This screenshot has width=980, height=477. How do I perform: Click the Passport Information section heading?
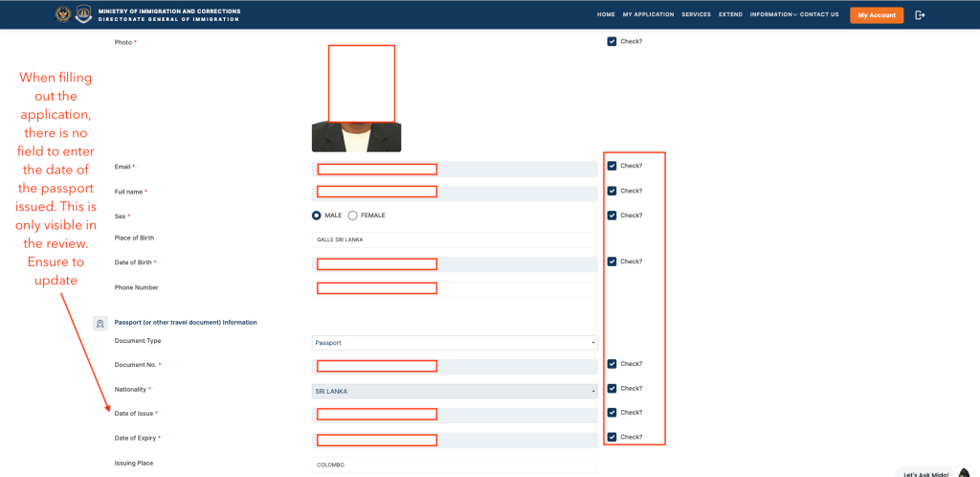coord(186,323)
